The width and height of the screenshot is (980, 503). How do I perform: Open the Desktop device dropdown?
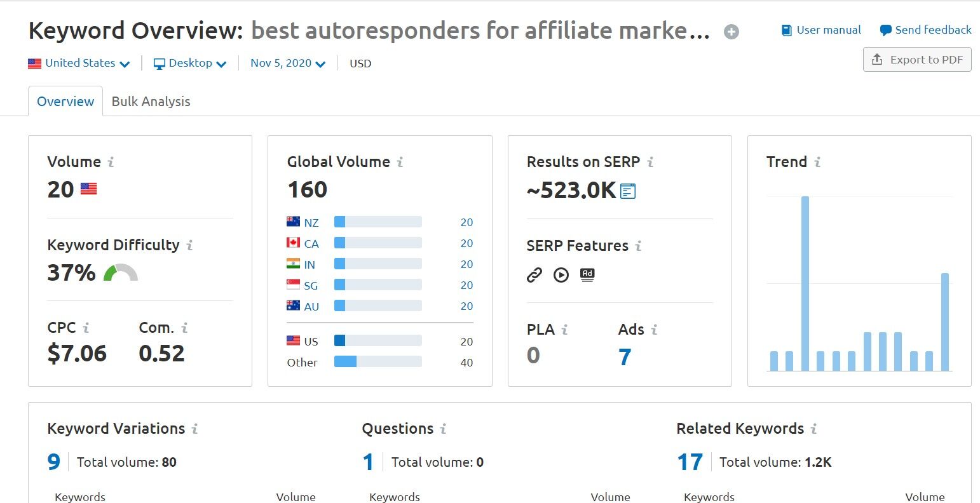(x=190, y=63)
